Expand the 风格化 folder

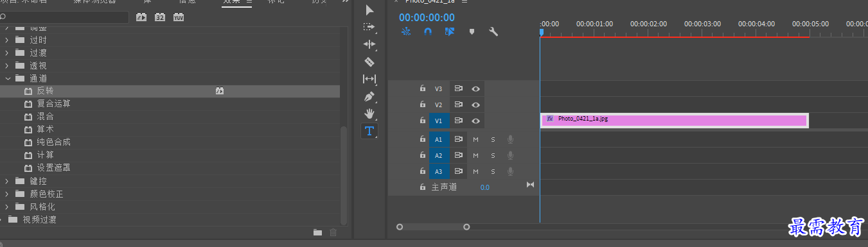(7, 207)
